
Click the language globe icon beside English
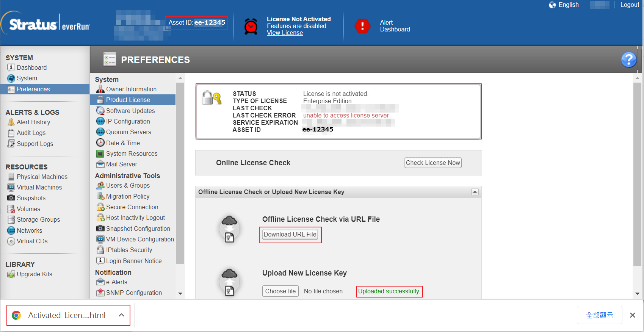pyautogui.click(x=552, y=5)
